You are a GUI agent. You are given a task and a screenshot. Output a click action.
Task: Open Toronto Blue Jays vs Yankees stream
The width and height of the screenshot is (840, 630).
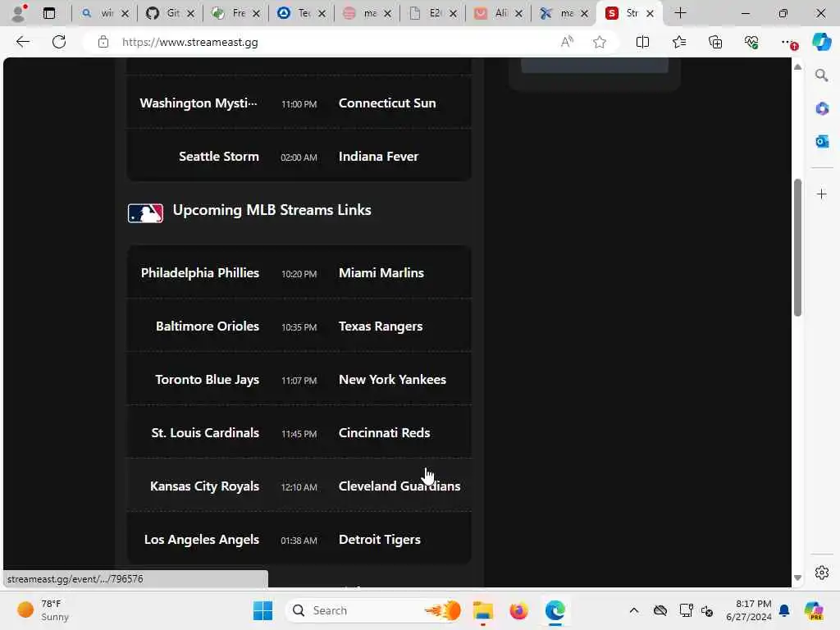[299, 379]
